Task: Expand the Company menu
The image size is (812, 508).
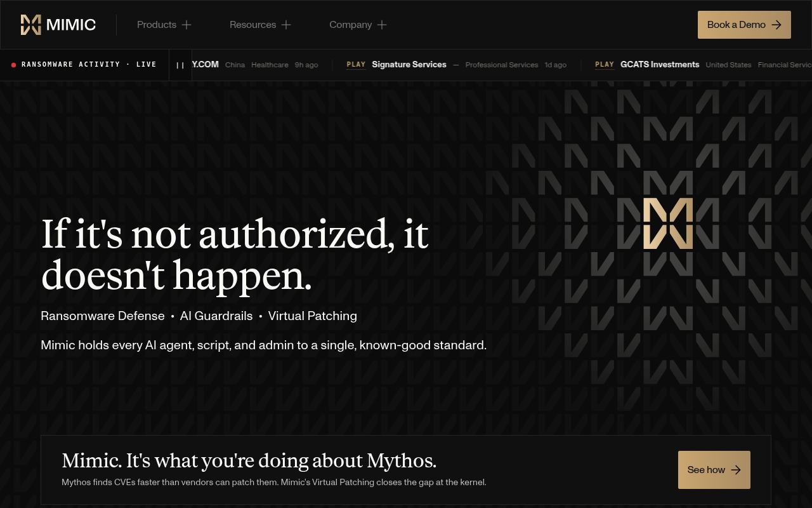Action: coord(358,25)
